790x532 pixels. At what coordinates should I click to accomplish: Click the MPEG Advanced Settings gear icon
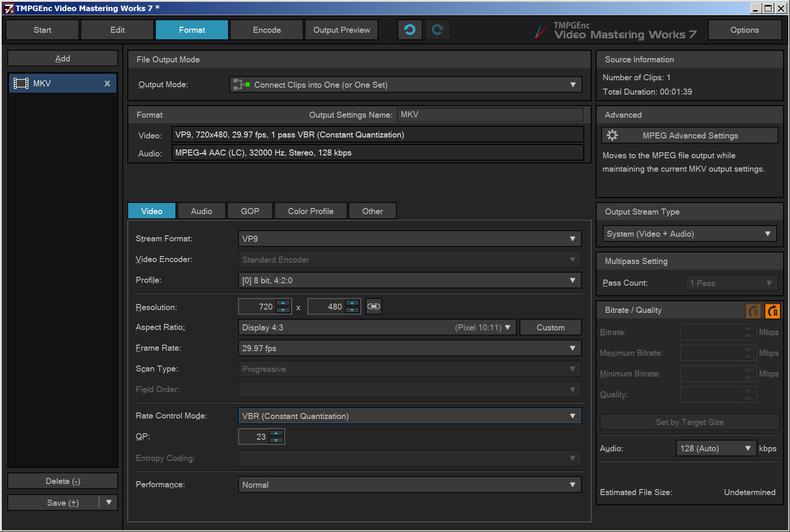(x=612, y=135)
